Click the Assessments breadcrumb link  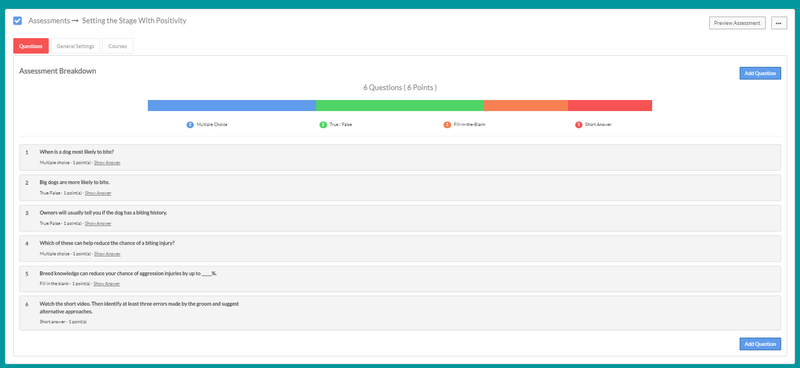coord(49,21)
